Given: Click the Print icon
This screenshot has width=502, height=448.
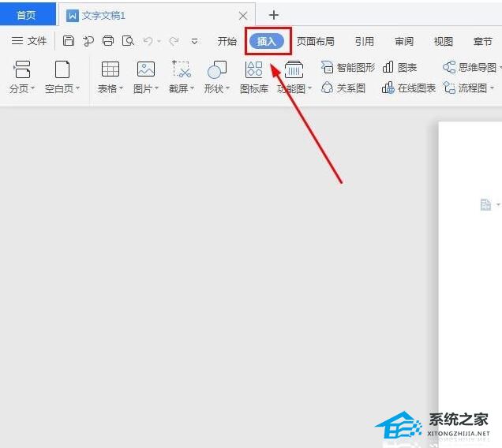Looking at the screenshot, I should 108,41.
